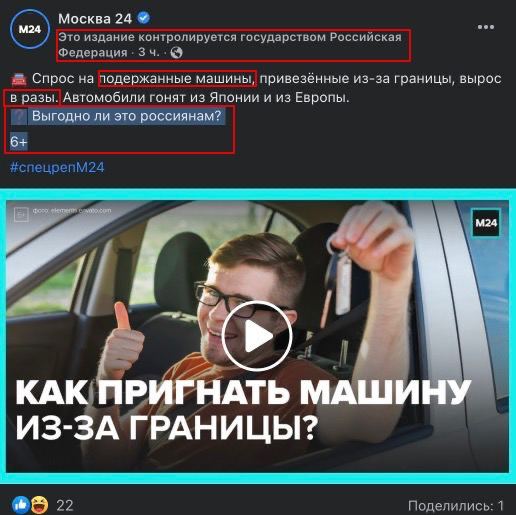This screenshot has width=516, height=515.
Task: Click the state-controlled media label
Action: (x=230, y=44)
